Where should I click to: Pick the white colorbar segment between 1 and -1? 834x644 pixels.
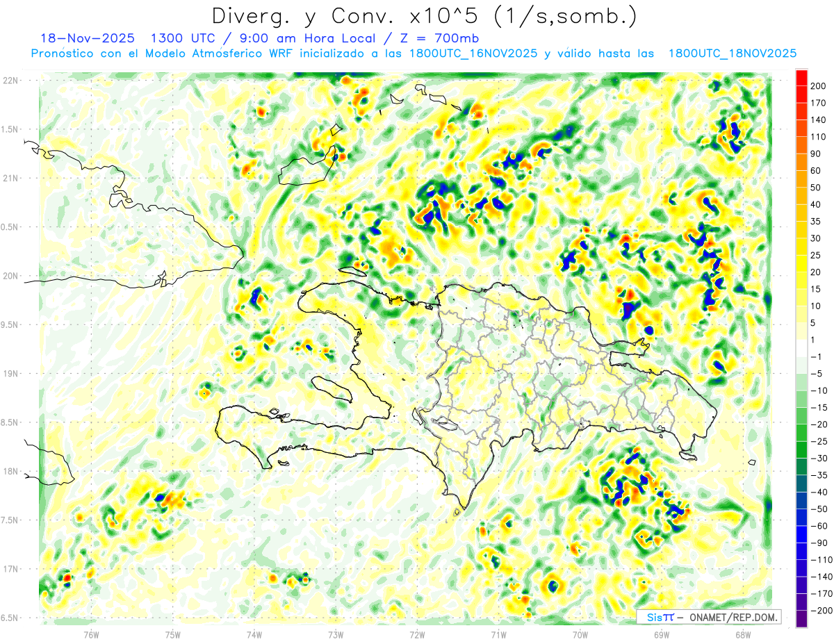pyautogui.click(x=801, y=349)
